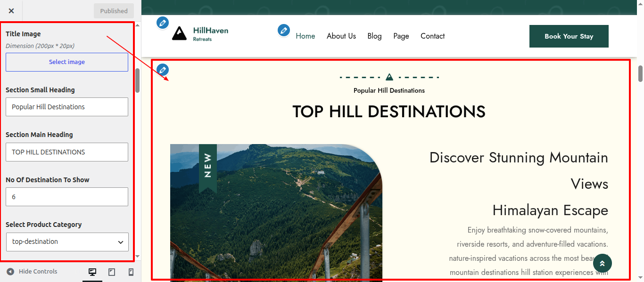The height and width of the screenshot is (282, 644).
Task: Open the Blog menu item
Action: click(x=374, y=36)
